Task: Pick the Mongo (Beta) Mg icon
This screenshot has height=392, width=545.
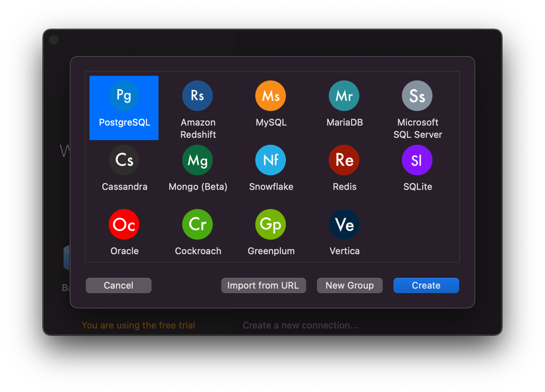Action: [197, 160]
